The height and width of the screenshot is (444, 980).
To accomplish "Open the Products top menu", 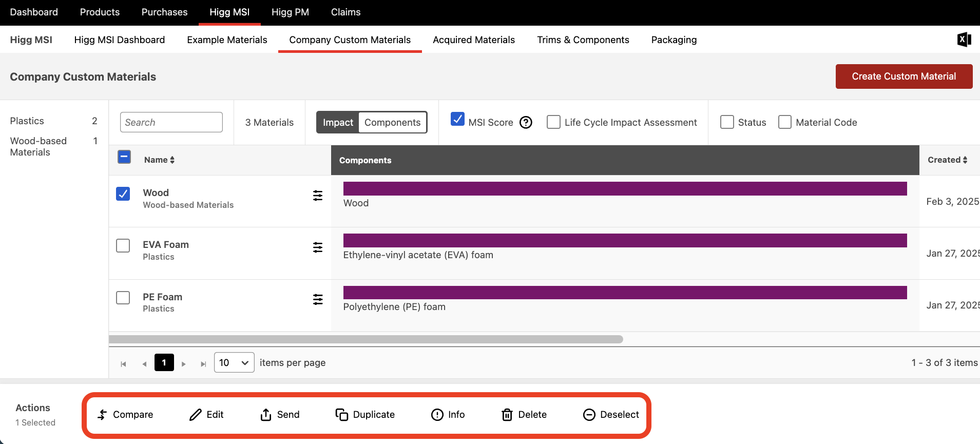I will (100, 12).
